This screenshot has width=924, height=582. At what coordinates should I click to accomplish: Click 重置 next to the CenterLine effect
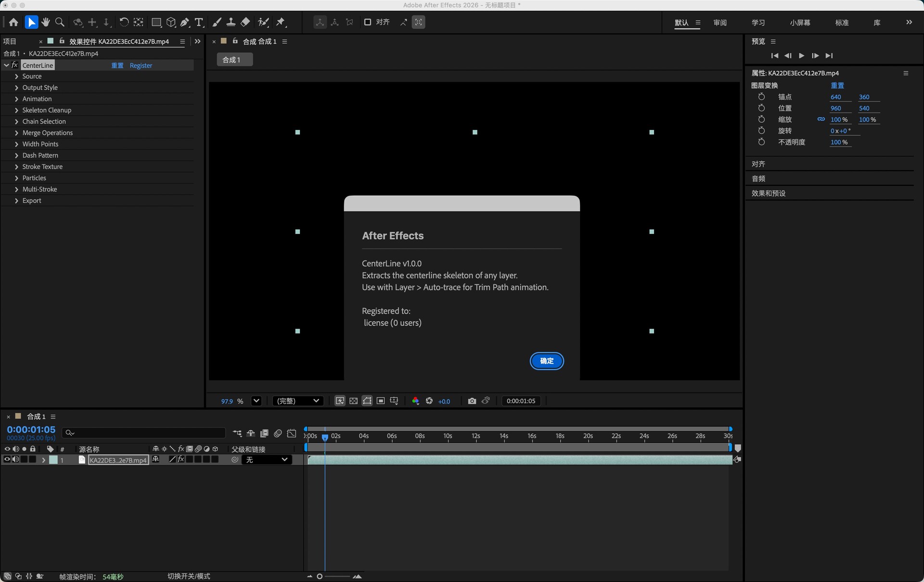tap(117, 65)
